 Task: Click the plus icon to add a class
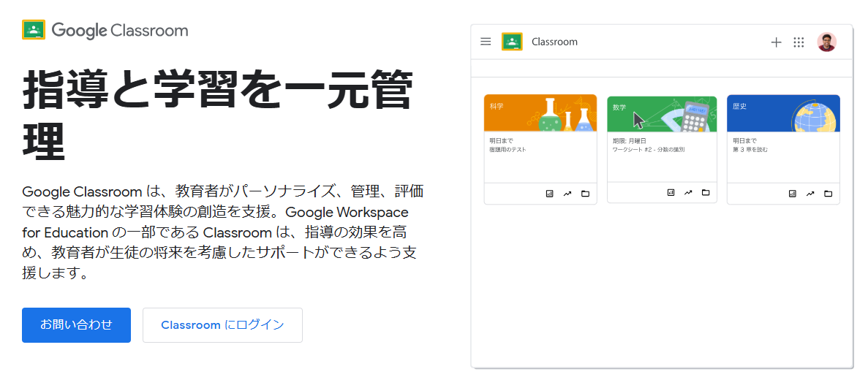point(776,42)
